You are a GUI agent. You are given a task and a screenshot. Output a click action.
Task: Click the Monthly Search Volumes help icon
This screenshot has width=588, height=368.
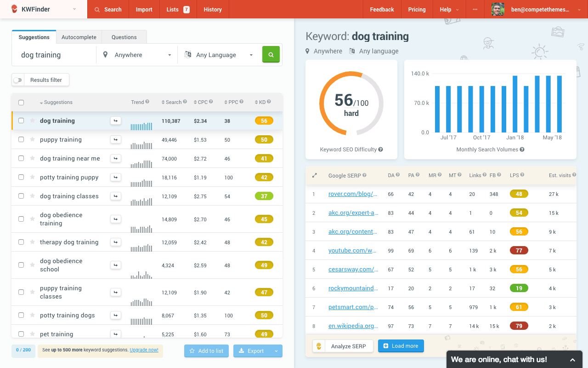tap(522, 149)
